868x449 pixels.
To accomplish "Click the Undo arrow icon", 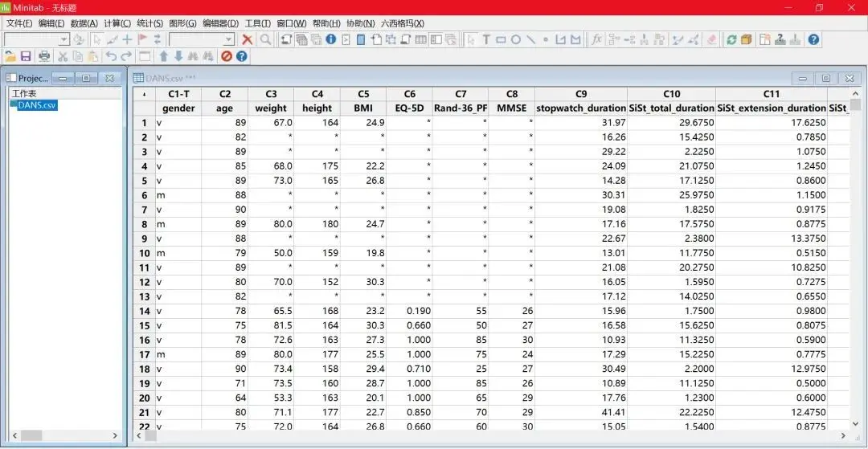I will click(111, 56).
